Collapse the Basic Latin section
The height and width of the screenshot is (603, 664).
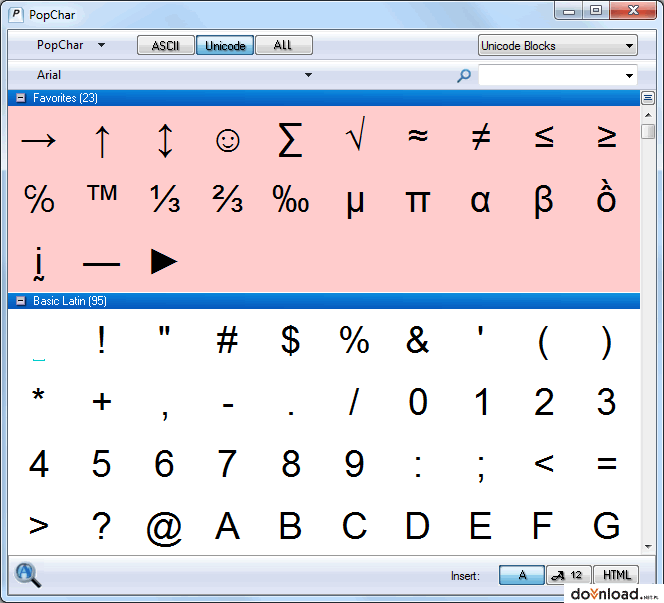tap(20, 301)
